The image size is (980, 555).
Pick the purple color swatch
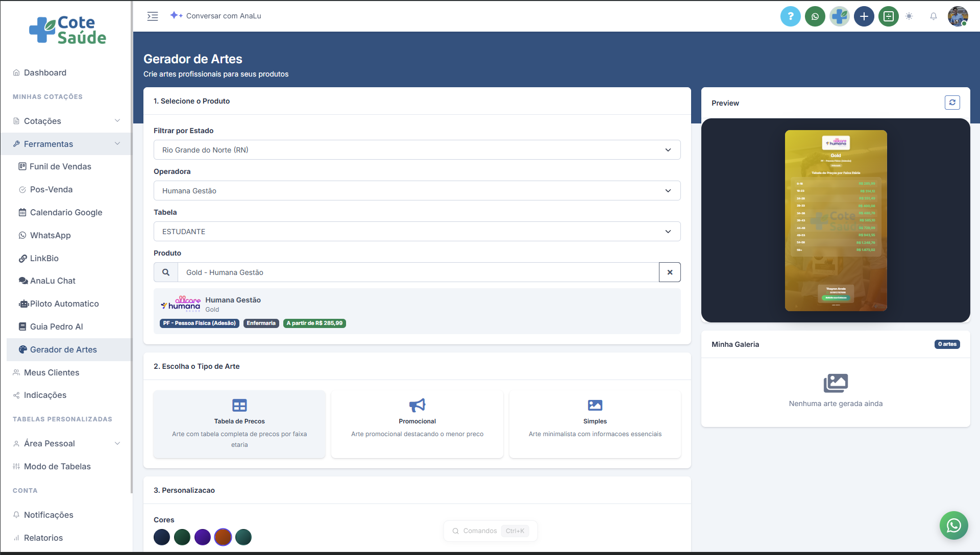pos(203,537)
